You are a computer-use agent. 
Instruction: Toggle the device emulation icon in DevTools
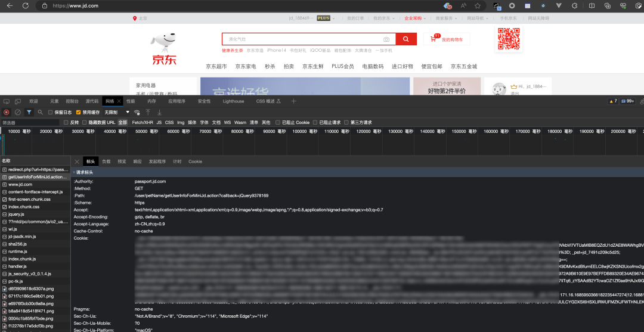click(x=18, y=101)
